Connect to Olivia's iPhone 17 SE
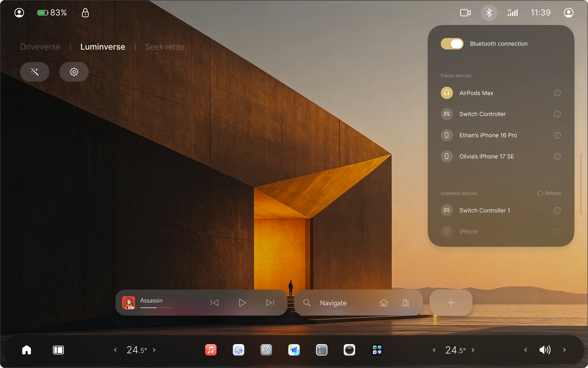 click(501, 156)
